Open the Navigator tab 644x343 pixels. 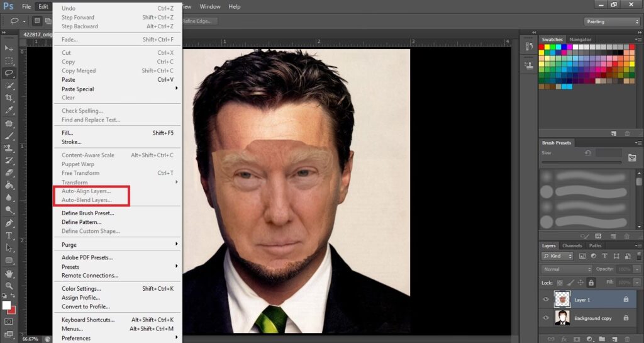coord(580,40)
